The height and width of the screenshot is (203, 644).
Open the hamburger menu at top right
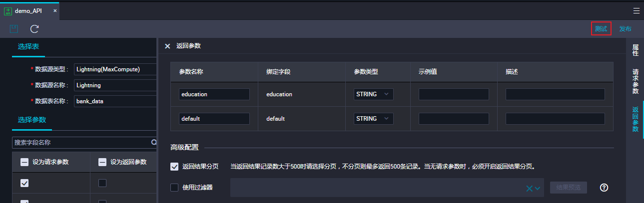[x=636, y=10]
